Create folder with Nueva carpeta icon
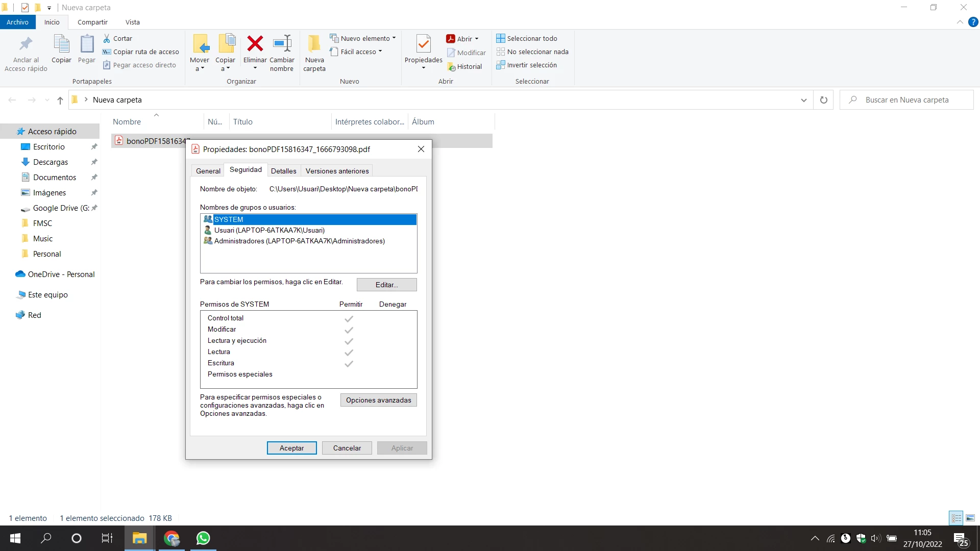The image size is (980, 551). [314, 44]
